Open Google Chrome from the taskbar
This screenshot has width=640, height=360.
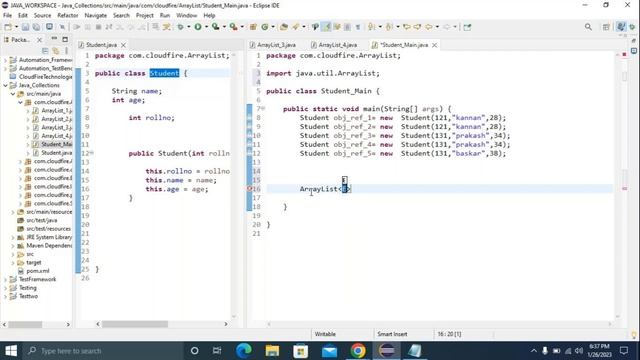pyautogui.click(x=358, y=351)
